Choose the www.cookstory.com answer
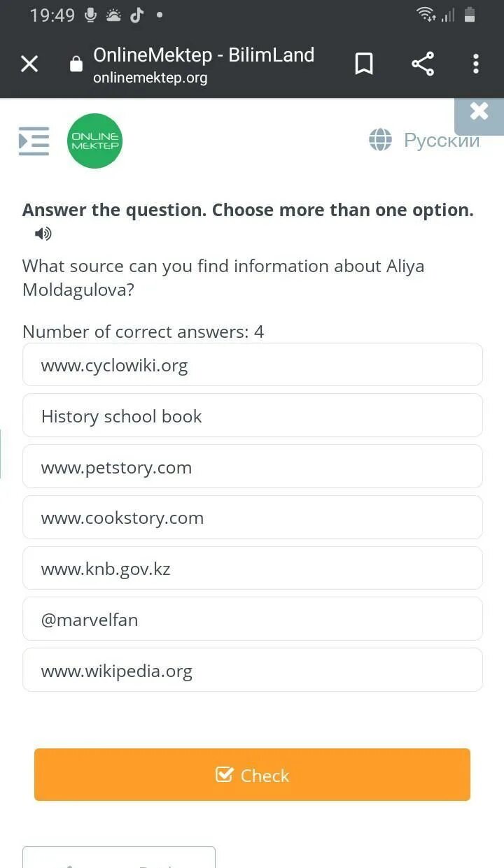 [x=253, y=518]
